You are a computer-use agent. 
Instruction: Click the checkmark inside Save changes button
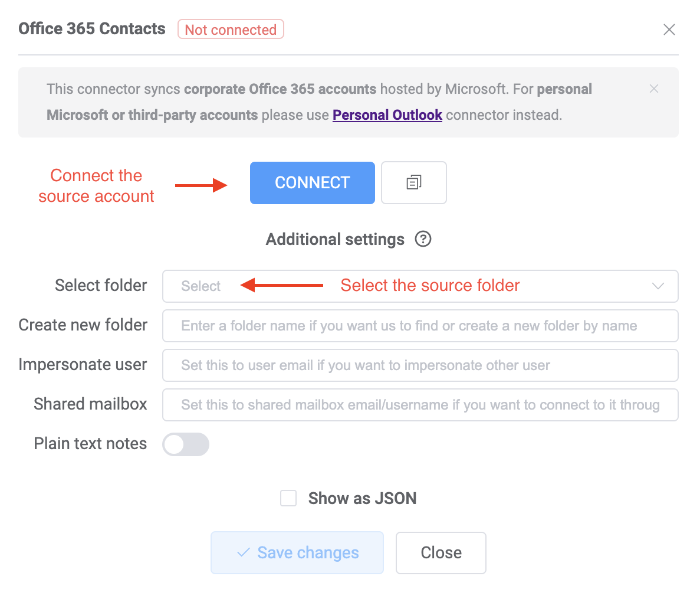point(242,552)
